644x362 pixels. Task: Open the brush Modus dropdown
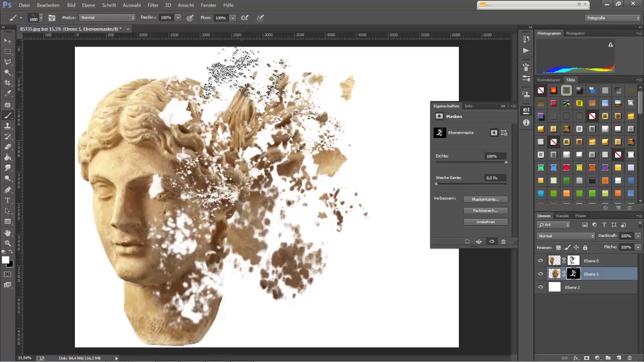click(x=107, y=18)
